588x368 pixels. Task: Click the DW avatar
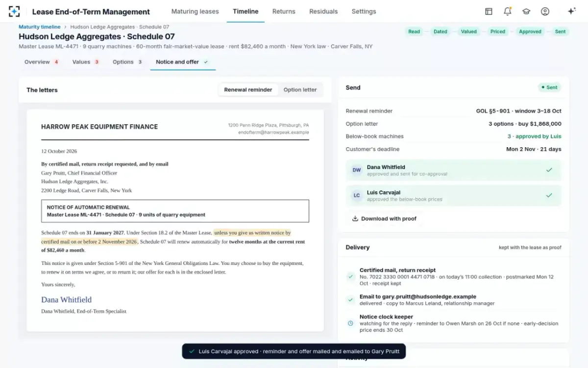[x=357, y=170]
